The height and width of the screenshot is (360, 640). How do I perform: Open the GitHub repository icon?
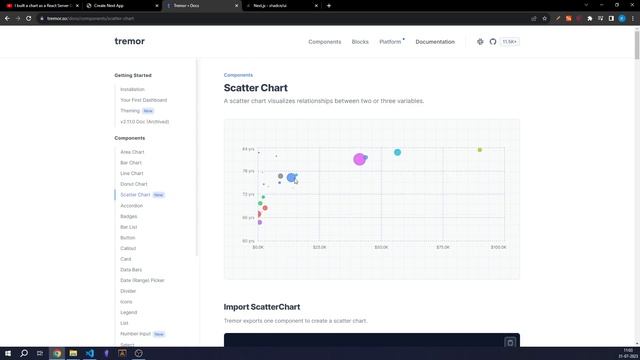tap(493, 42)
